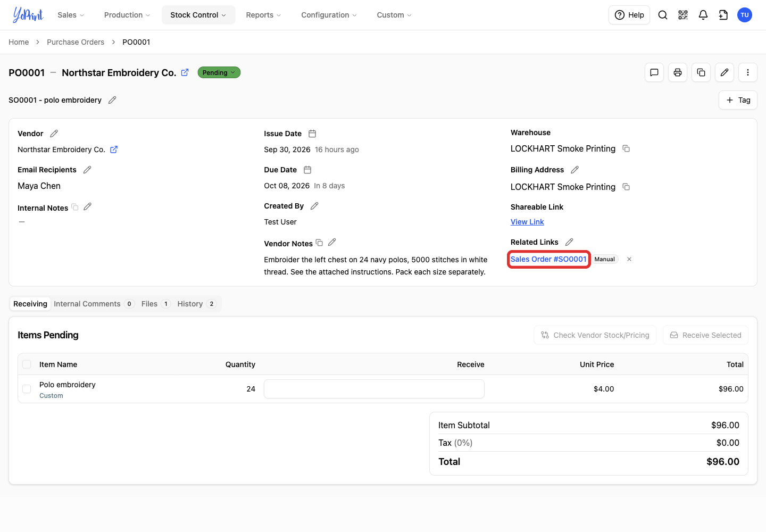
Task: Duplicate the purchase order
Action: click(701, 72)
